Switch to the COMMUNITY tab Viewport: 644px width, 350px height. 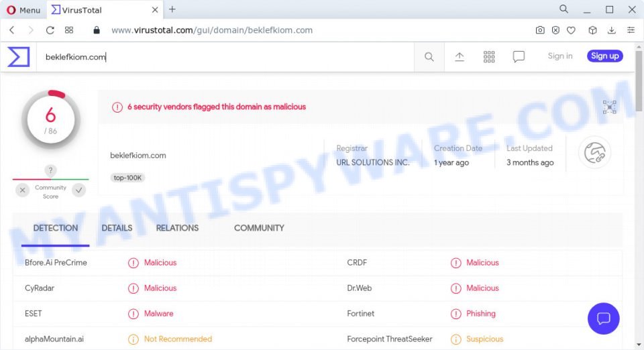(259, 228)
